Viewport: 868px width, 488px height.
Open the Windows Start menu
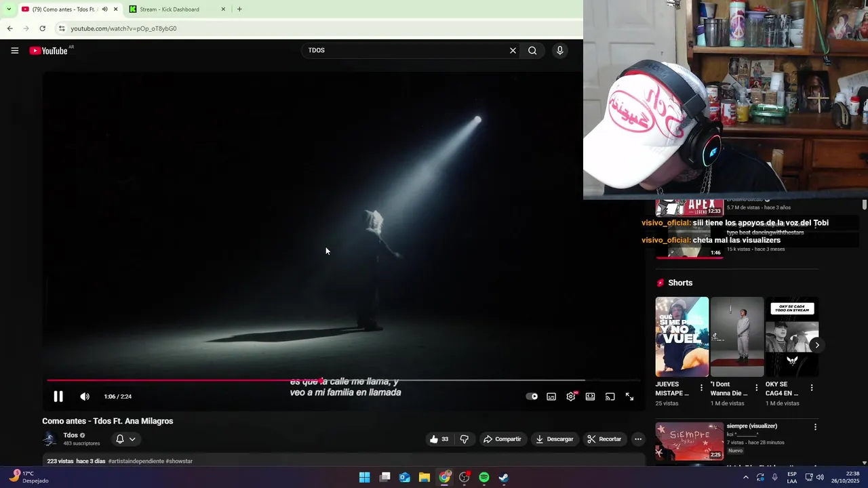tap(364, 477)
